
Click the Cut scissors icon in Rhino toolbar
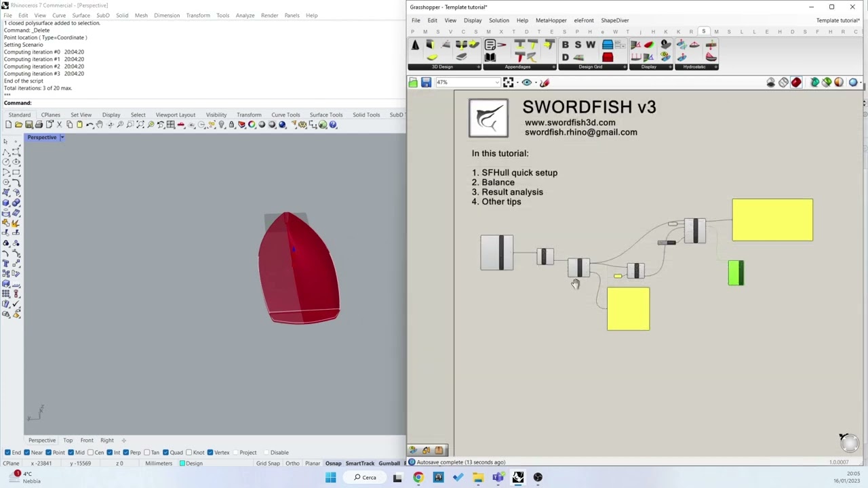click(60, 125)
